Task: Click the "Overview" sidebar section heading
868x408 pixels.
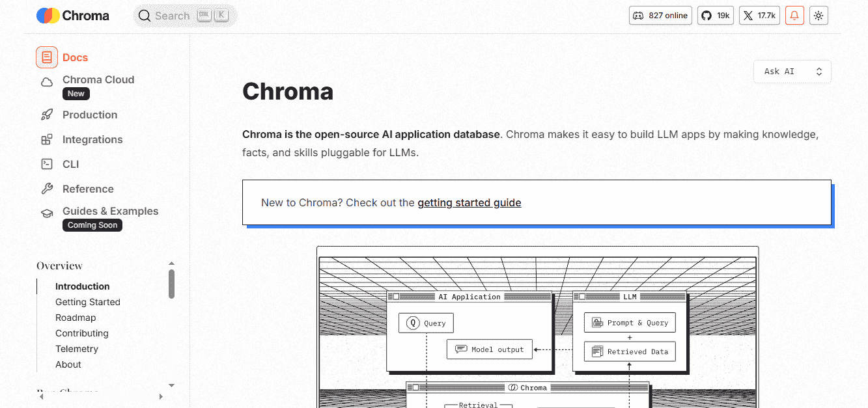Action: (x=60, y=265)
